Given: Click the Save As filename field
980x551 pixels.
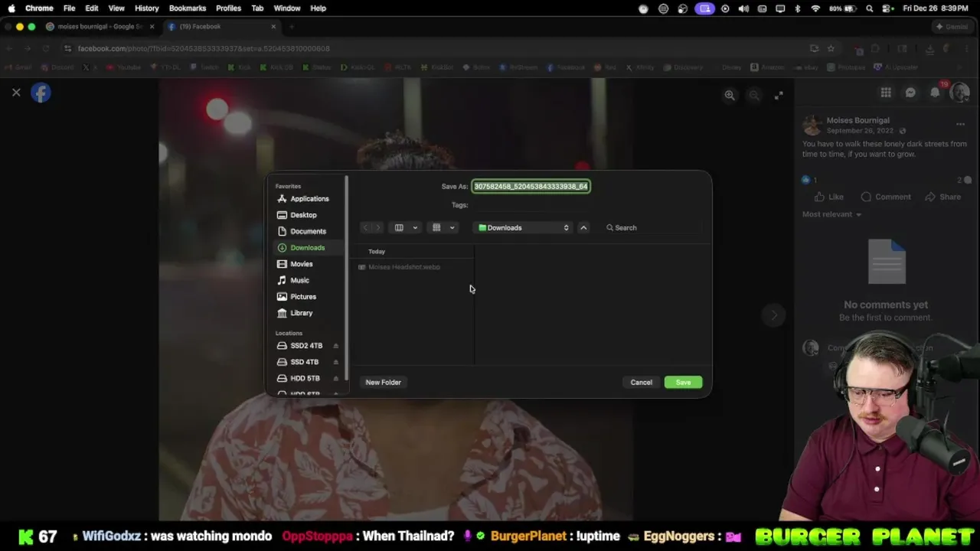Looking at the screenshot, I should coord(531,187).
